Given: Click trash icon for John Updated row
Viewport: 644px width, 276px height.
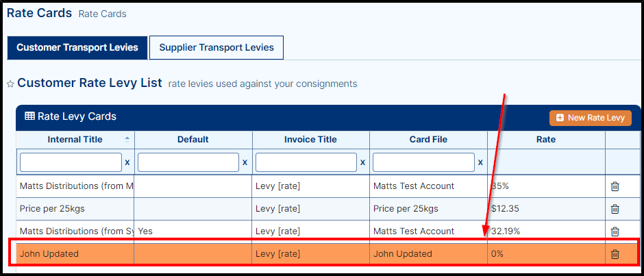Looking at the screenshot, I should pos(615,254).
